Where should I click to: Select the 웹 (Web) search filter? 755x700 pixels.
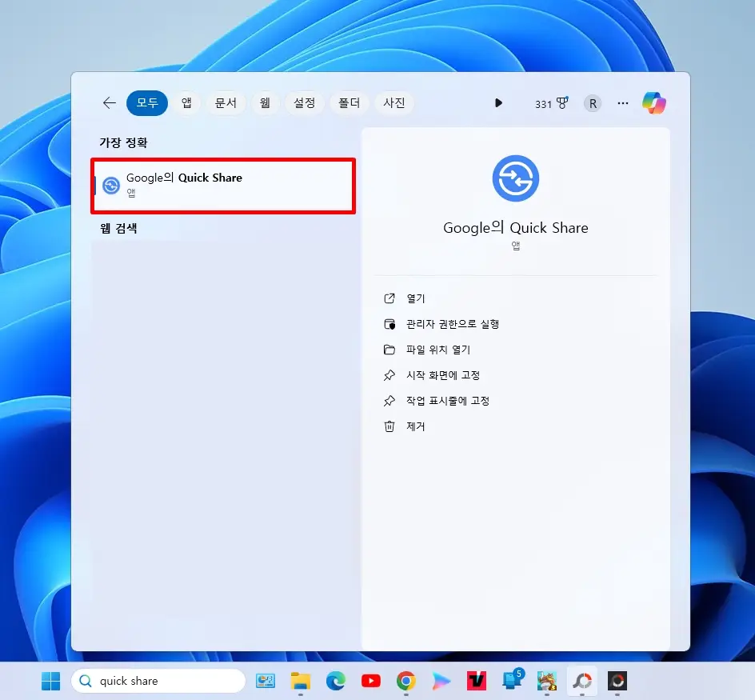(x=265, y=102)
